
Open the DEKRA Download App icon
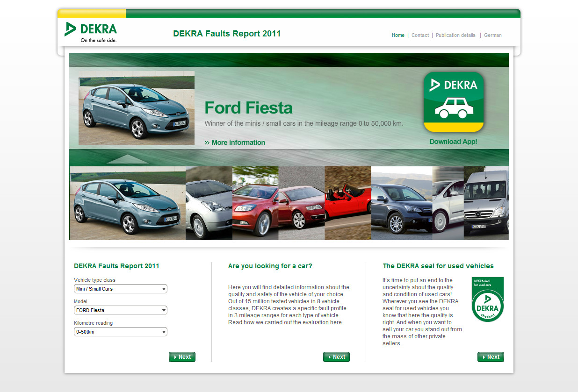(454, 102)
